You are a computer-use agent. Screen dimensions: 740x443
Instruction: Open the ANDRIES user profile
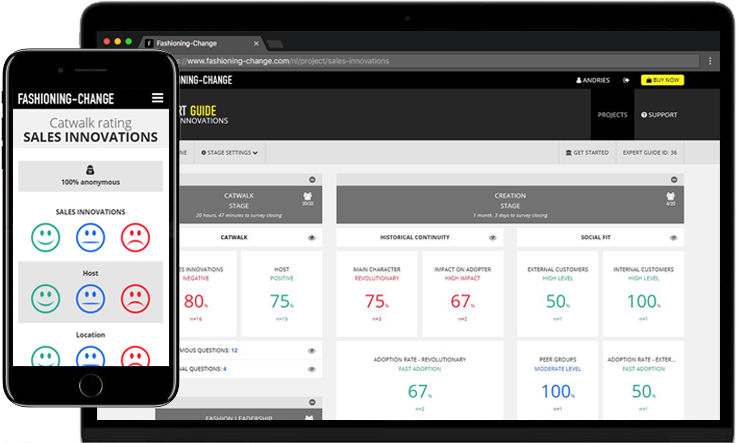593,80
